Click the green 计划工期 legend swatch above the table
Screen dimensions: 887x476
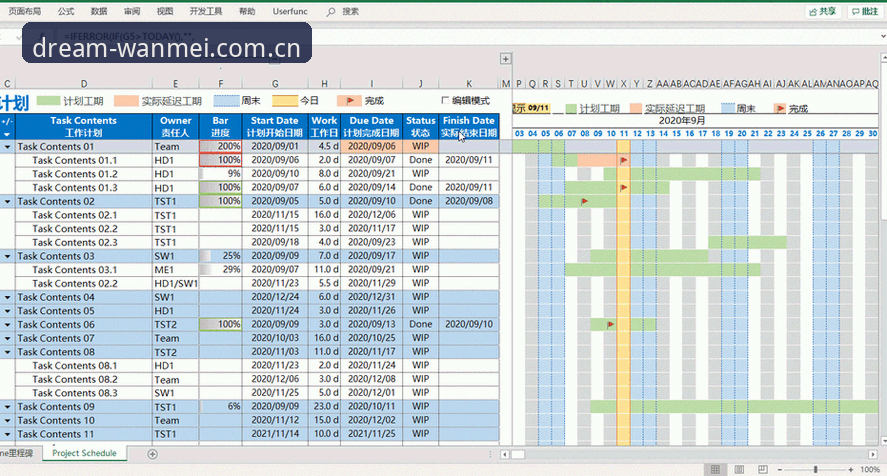click(48, 101)
